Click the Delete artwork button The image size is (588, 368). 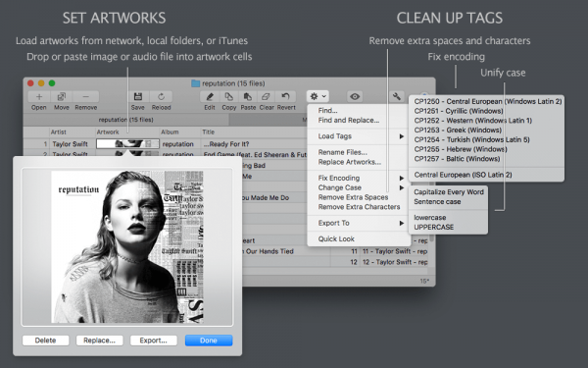[45, 341]
